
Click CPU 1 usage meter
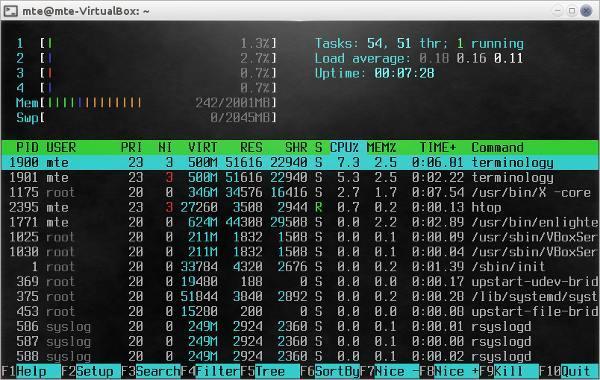147,43
